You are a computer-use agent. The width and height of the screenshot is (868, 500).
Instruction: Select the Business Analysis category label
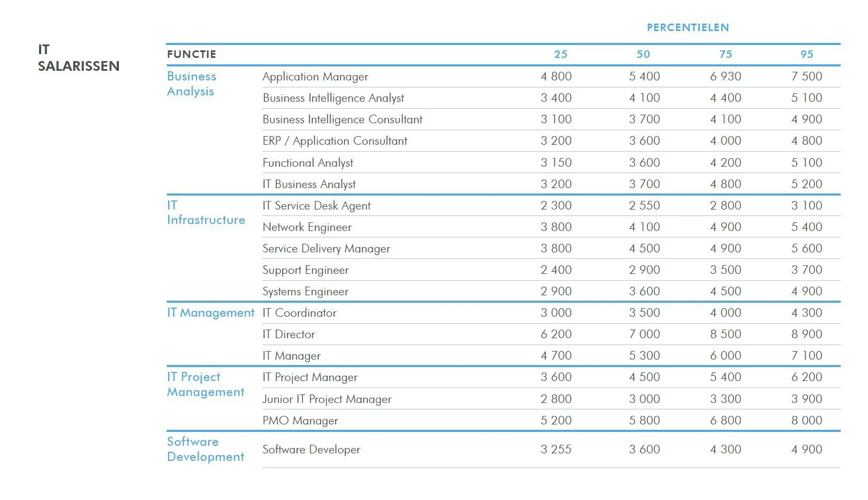[192, 84]
